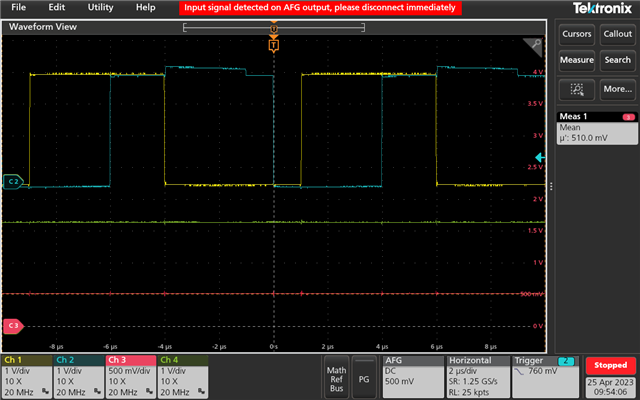Click the More... button
This screenshot has height=400, width=640.
[x=618, y=89]
